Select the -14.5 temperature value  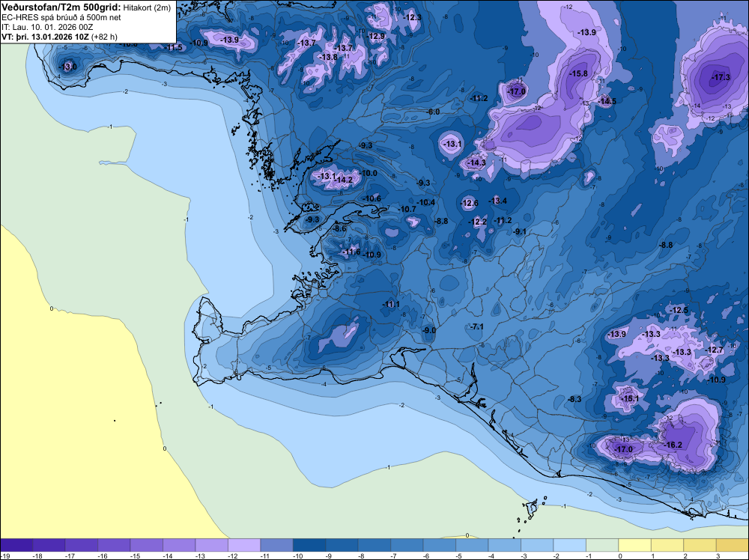pos(607,101)
